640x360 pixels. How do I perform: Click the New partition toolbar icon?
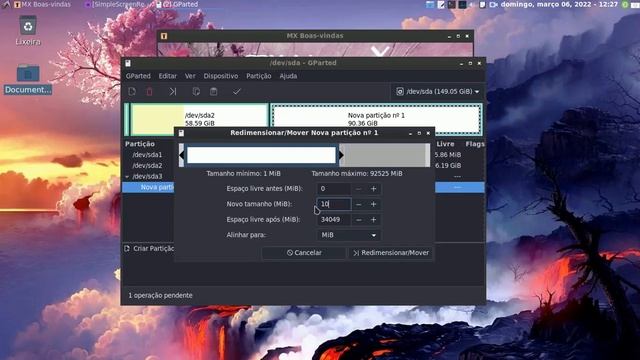pyautogui.click(x=132, y=91)
